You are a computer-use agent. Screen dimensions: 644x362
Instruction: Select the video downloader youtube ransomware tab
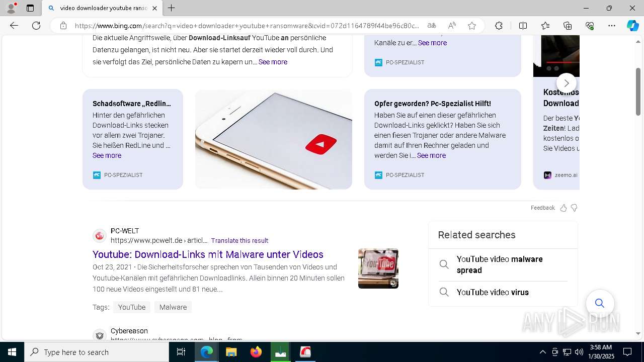(102, 8)
